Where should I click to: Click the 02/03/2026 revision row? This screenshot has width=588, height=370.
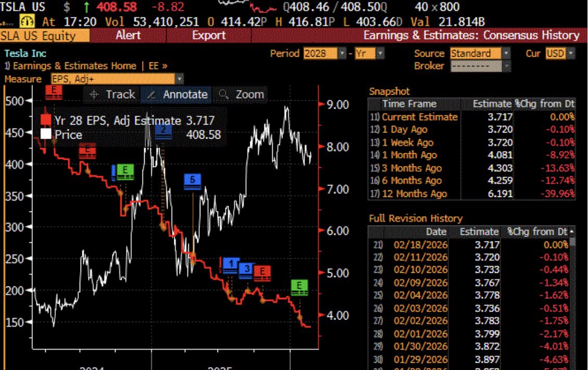click(469, 308)
